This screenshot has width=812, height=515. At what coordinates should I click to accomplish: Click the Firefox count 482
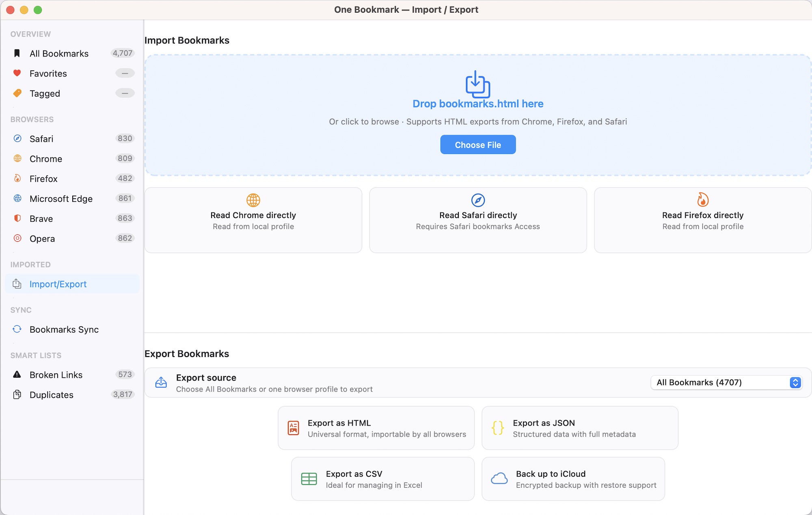click(125, 178)
